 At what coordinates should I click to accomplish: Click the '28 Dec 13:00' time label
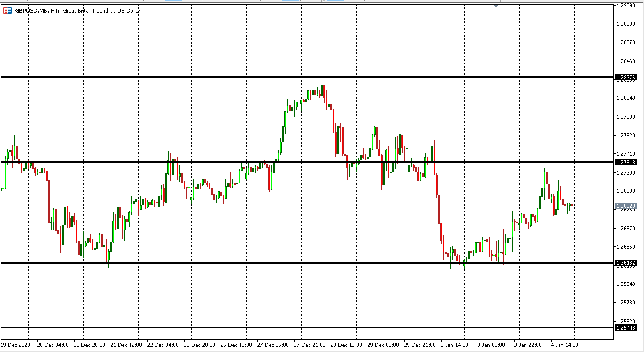[x=346, y=345]
